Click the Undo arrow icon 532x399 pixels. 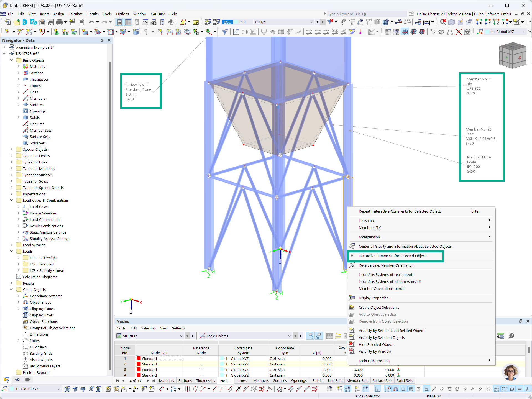tap(91, 22)
